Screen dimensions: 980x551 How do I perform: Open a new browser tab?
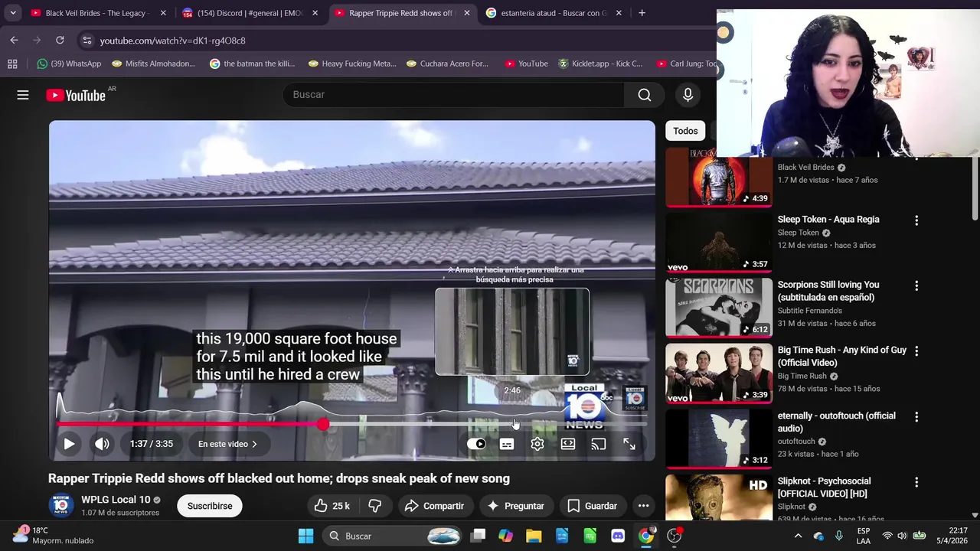point(642,13)
